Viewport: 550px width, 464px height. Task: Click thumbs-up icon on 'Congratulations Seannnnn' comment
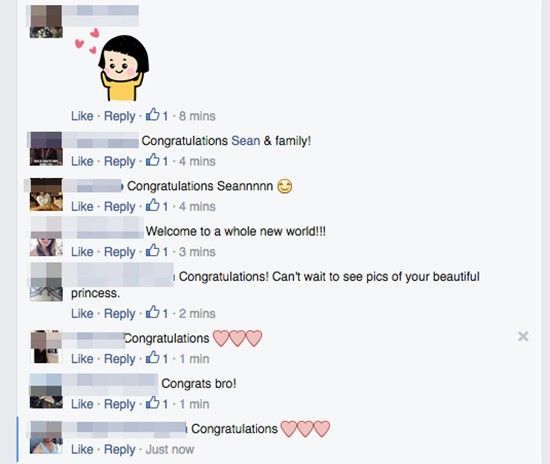pyautogui.click(x=153, y=205)
